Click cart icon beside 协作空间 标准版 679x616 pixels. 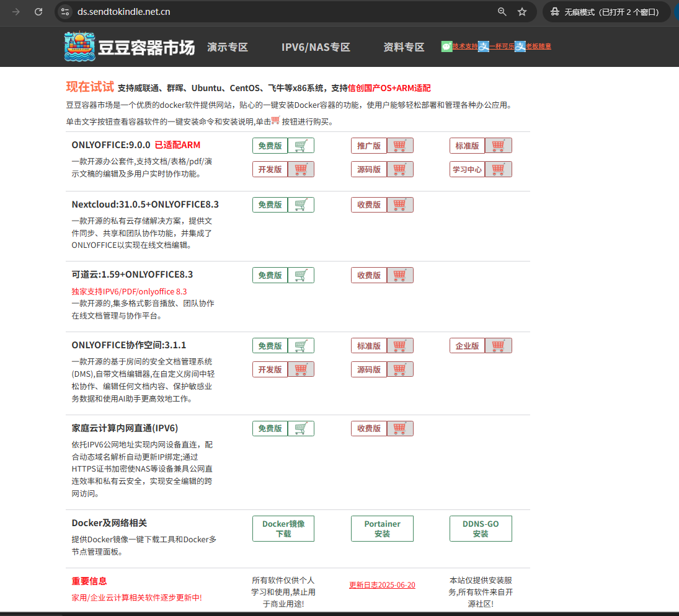coord(400,346)
